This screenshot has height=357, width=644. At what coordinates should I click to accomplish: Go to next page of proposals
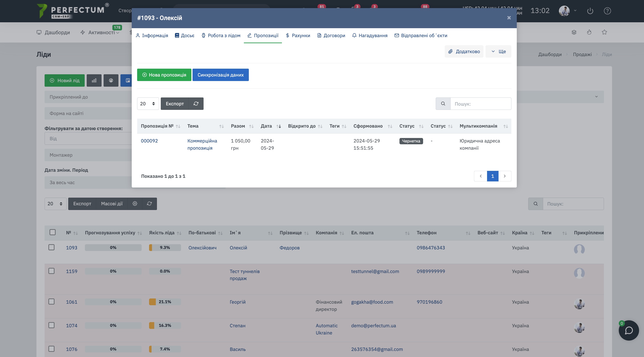(x=505, y=176)
